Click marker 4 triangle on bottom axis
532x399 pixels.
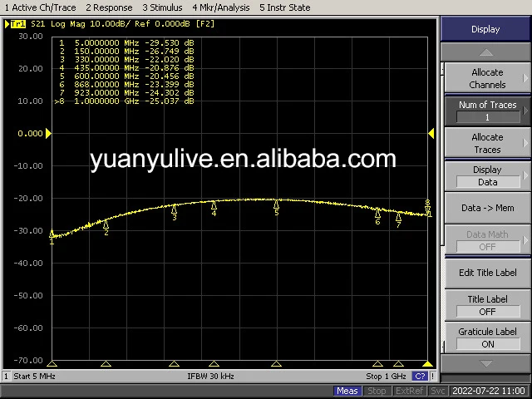[214, 364]
